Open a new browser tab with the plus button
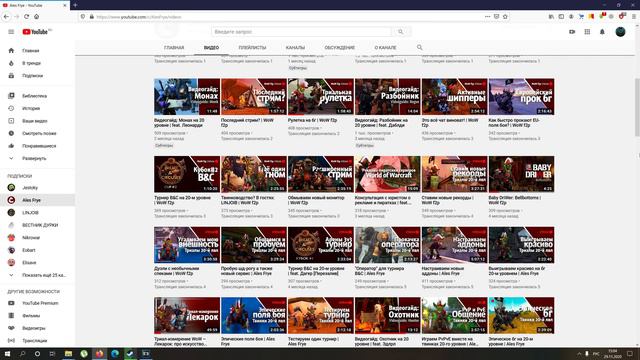Image resolution: width=640 pixels, height=360 pixels. [75, 5]
